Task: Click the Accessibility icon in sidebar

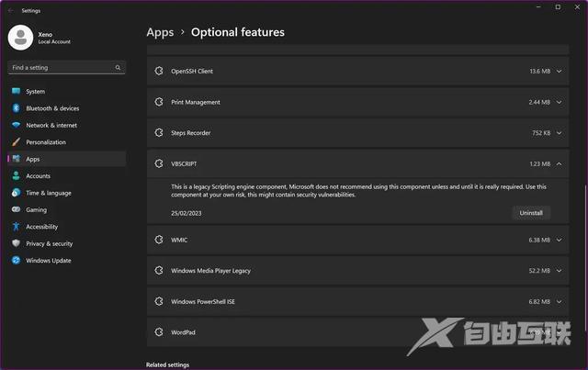Action: [x=16, y=227]
